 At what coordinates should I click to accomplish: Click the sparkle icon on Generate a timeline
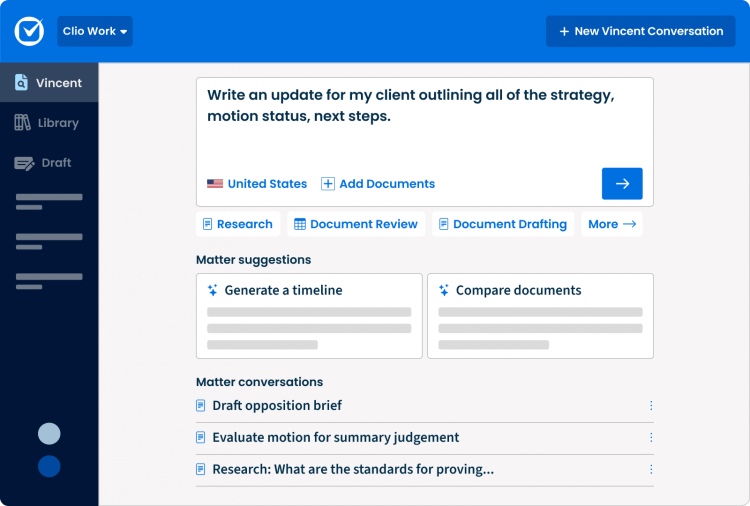point(213,290)
